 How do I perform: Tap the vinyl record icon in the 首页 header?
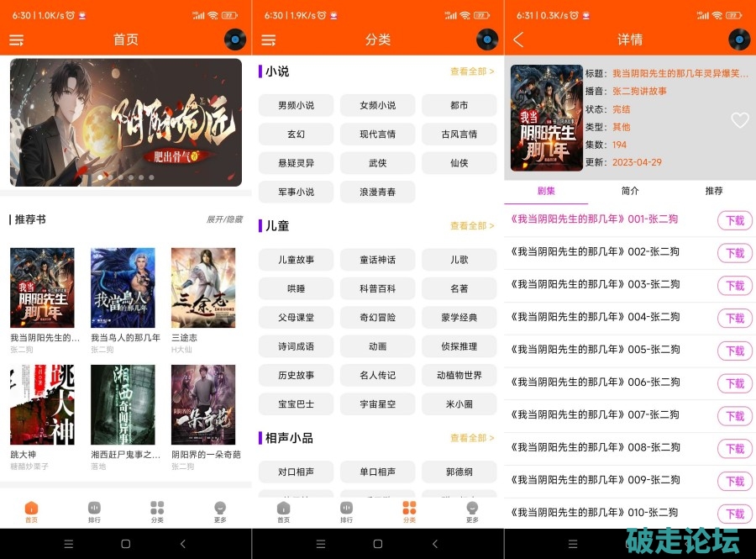(235, 40)
